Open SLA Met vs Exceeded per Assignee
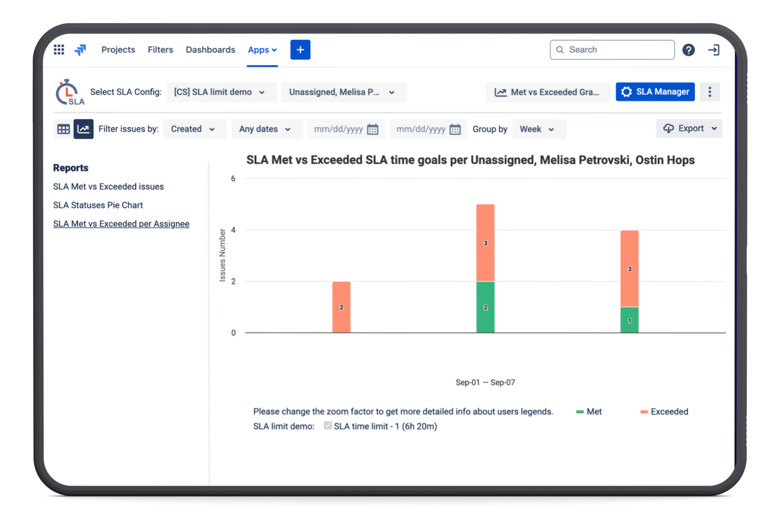The image size is (779, 532). [x=121, y=224]
